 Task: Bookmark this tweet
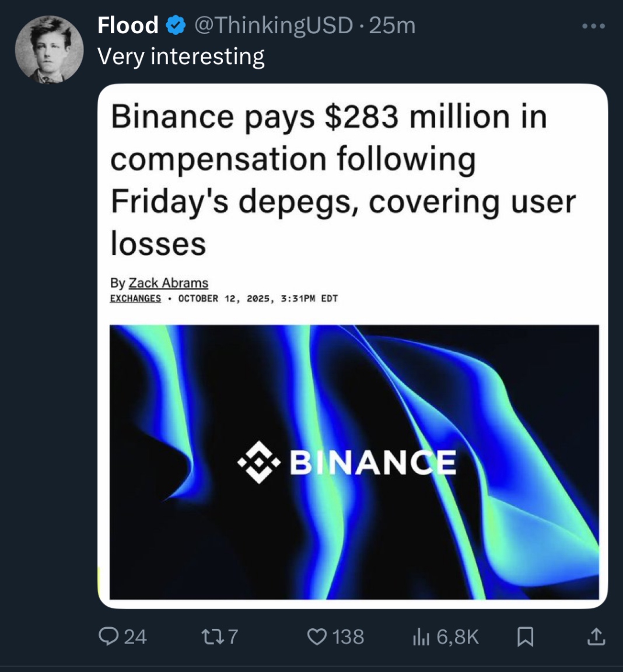[x=525, y=636]
